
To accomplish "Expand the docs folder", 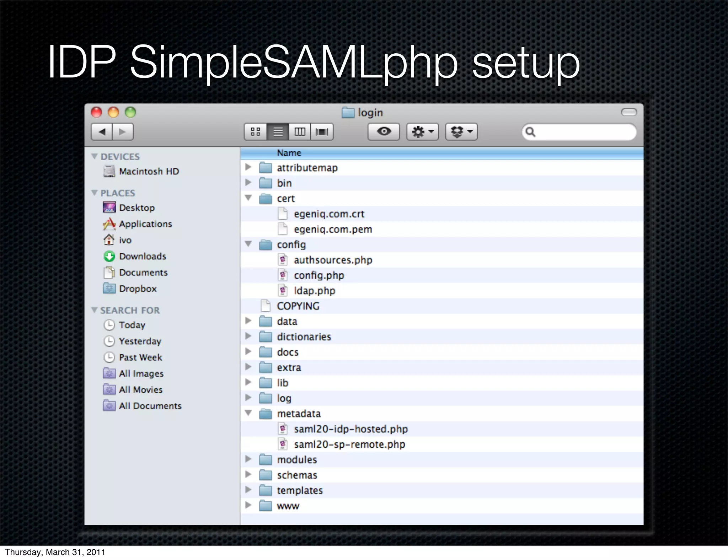I will pyautogui.click(x=248, y=351).
